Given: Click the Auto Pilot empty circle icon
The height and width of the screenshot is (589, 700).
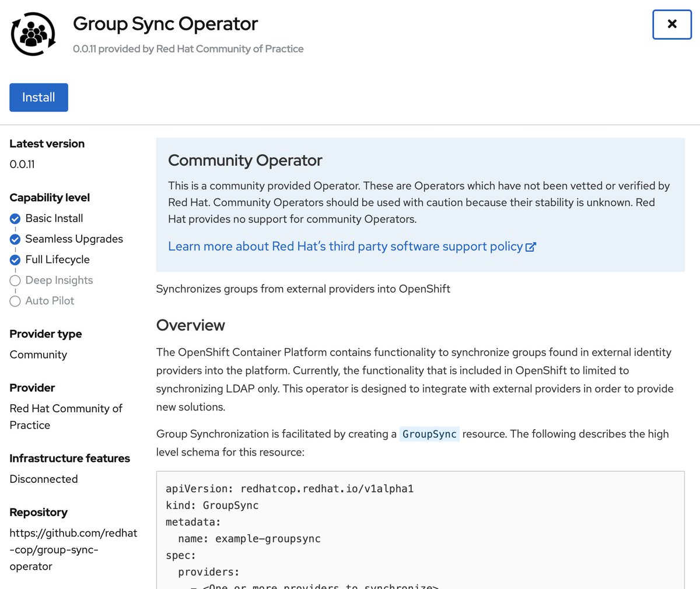Looking at the screenshot, I should click(x=15, y=301).
